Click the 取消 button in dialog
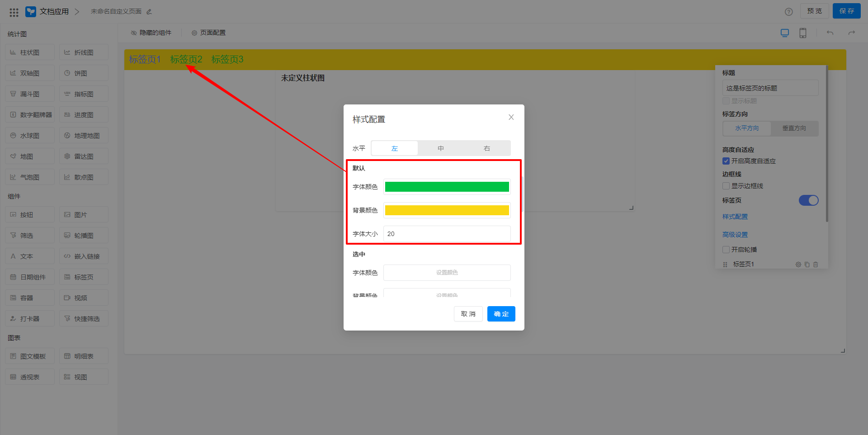This screenshot has height=435, width=868. point(468,314)
